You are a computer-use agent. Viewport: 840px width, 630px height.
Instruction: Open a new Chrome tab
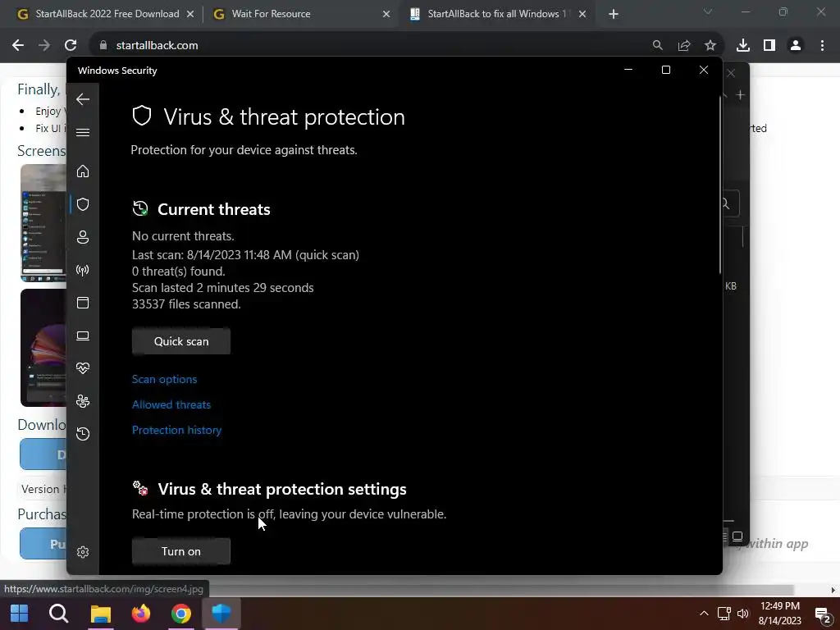point(614,15)
